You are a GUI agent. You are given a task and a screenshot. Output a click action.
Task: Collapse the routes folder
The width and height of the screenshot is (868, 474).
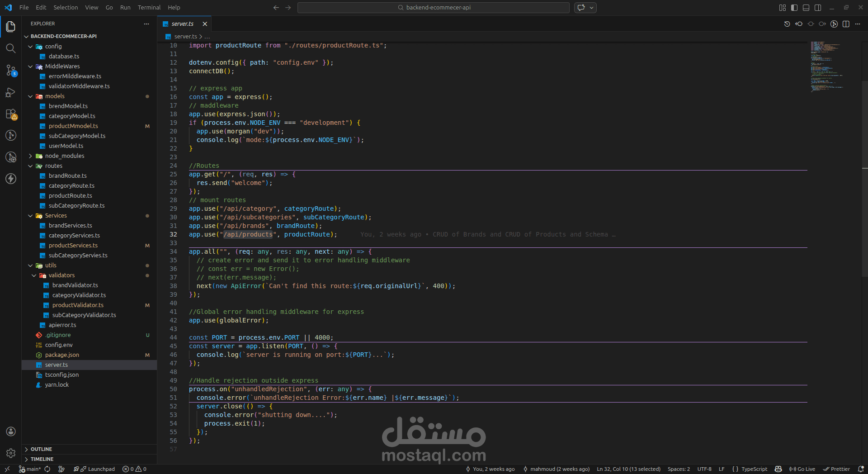[90, 166]
